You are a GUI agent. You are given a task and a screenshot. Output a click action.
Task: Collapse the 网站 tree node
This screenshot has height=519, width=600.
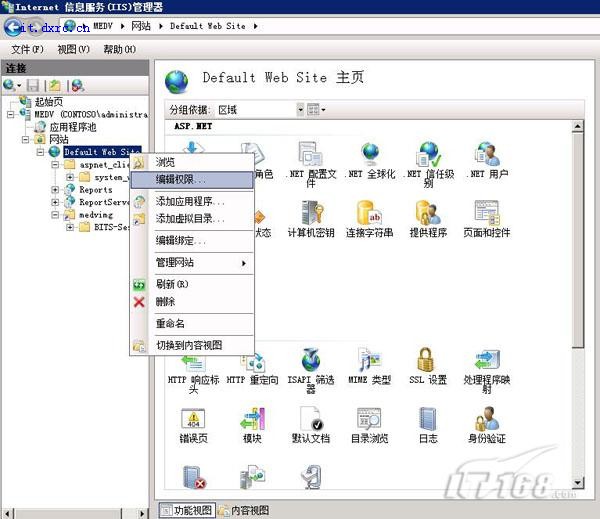[27, 140]
